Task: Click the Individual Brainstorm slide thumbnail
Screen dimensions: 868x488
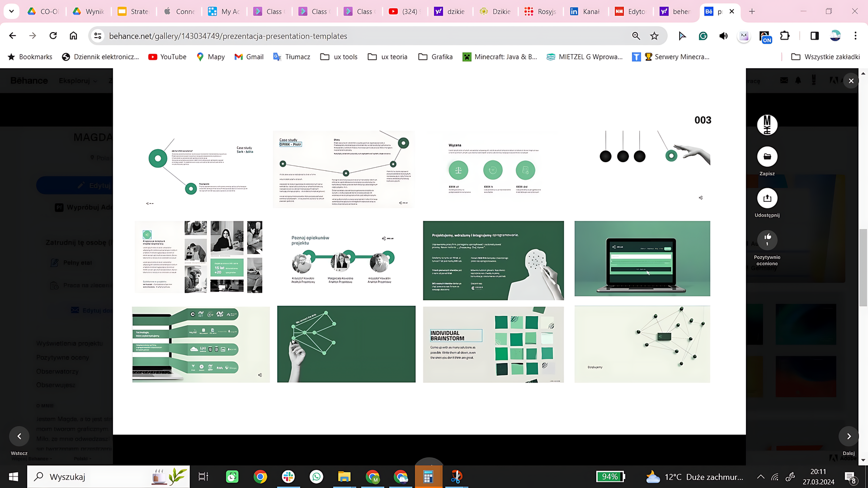Action: click(493, 344)
